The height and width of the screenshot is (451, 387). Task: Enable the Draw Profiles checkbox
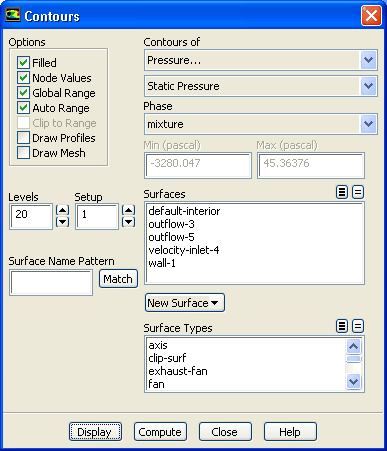pos(23,138)
